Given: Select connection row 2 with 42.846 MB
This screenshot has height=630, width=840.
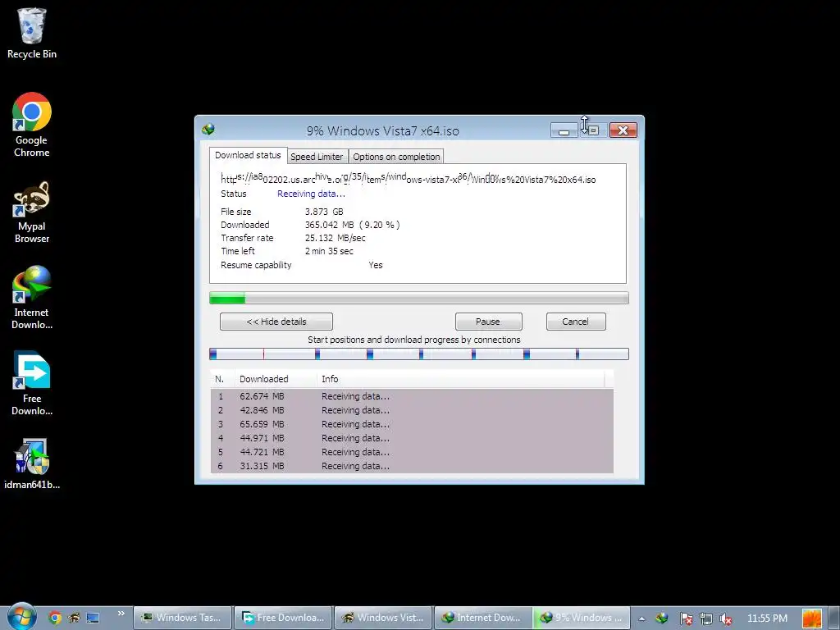Looking at the screenshot, I should tap(412, 410).
